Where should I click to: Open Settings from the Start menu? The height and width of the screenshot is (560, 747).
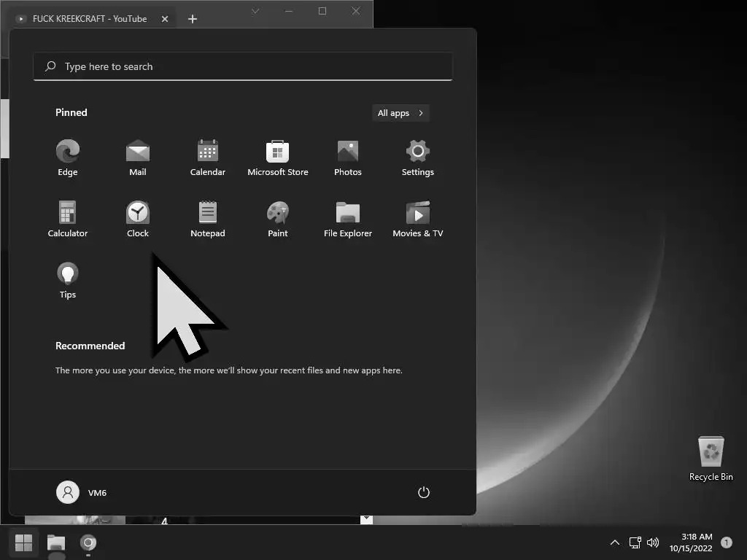(418, 158)
